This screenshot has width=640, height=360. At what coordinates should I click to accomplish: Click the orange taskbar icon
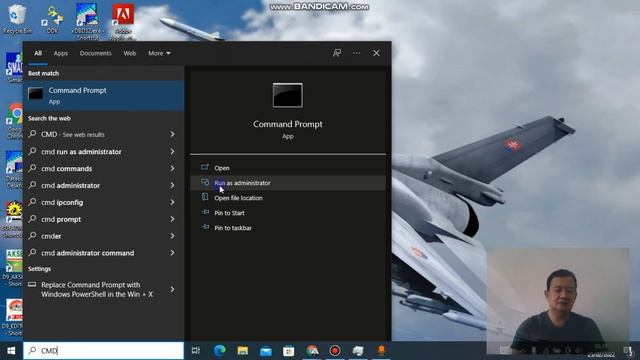click(x=382, y=351)
